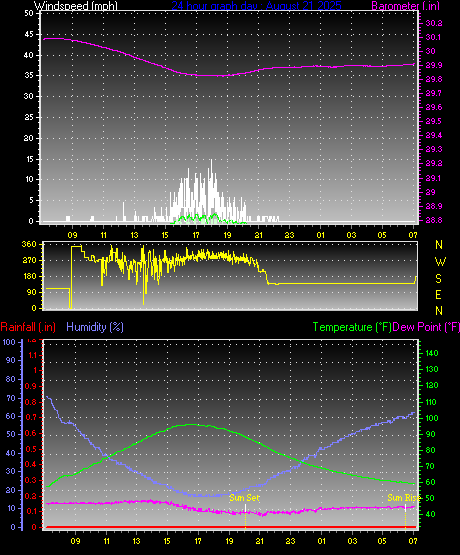This screenshot has height=555, width=460.
Task: Click hour 01 under the humidity graph
Action: (x=321, y=541)
